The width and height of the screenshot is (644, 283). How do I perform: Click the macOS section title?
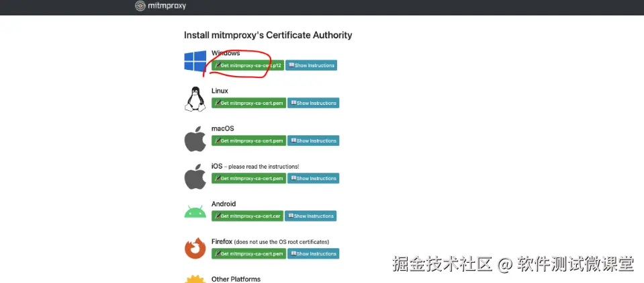[222, 129]
